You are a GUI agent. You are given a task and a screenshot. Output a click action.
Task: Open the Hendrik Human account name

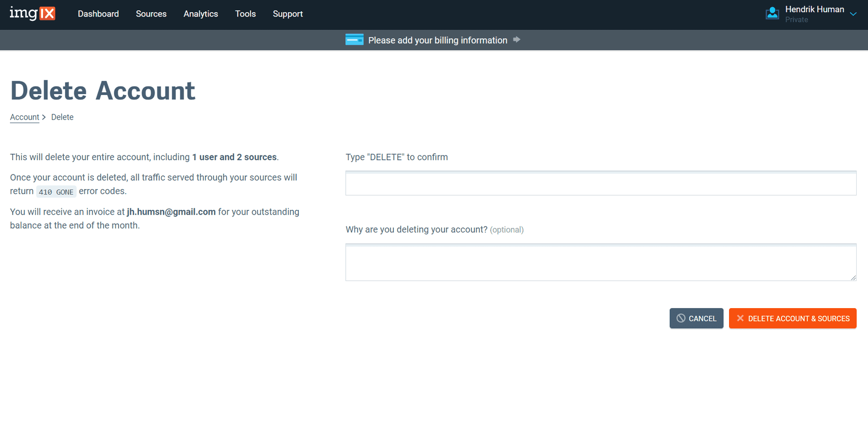pos(815,9)
